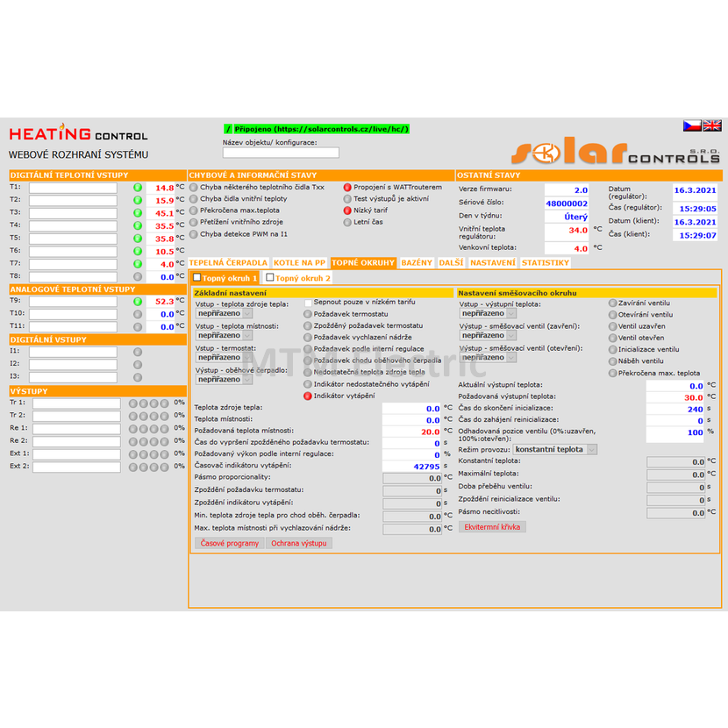
Task: Switch to the 'Tepelná čerpadla' tab
Action: [228, 262]
